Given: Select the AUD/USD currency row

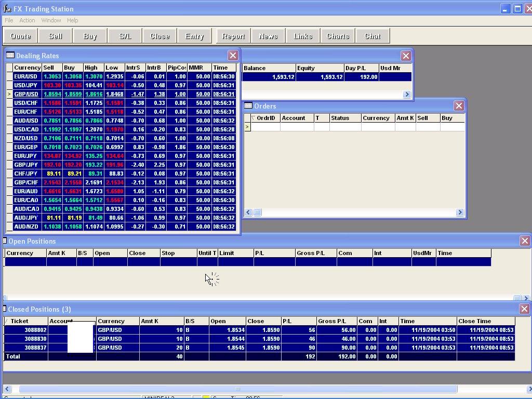Looking at the screenshot, I should 124,121.
